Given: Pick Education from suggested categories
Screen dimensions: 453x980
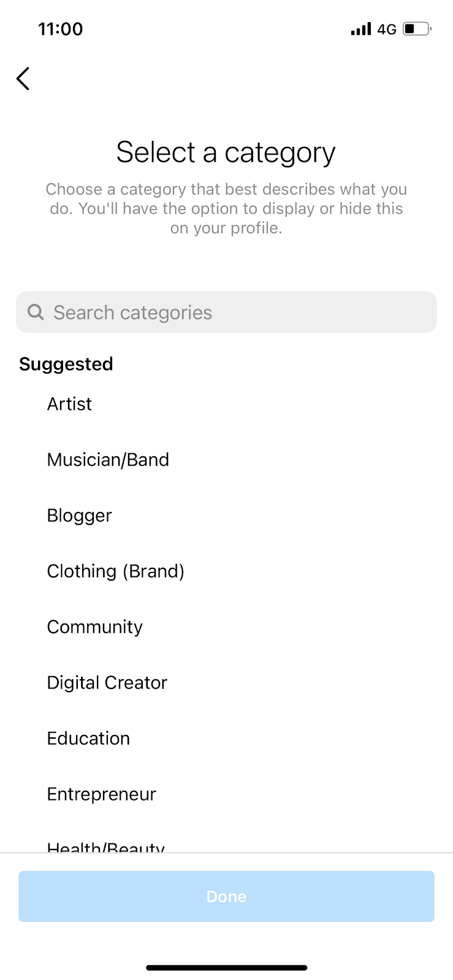Looking at the screenshot, I should click(88, 739).
